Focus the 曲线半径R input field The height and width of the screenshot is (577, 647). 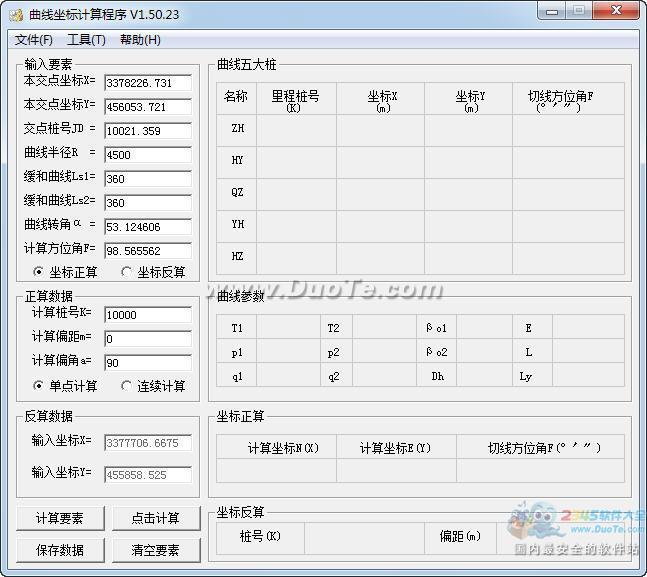click(x=147, y=155)
